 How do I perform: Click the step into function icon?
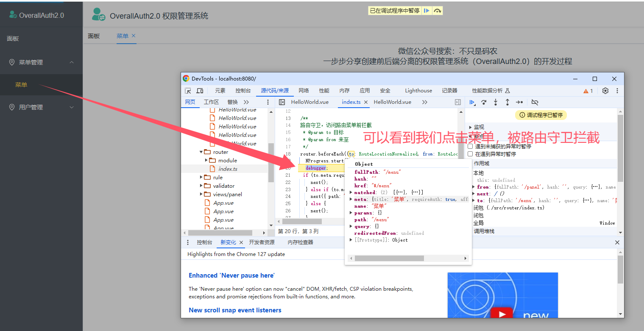coord(496,102)
